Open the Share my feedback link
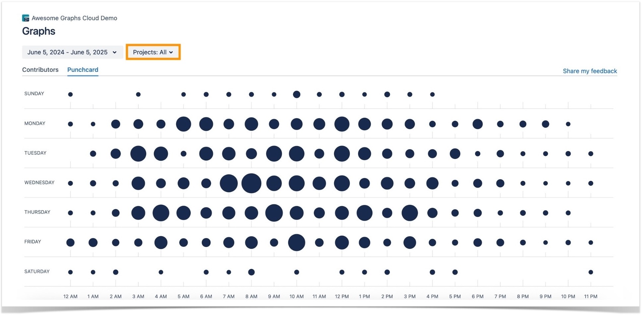 [590, 71]
